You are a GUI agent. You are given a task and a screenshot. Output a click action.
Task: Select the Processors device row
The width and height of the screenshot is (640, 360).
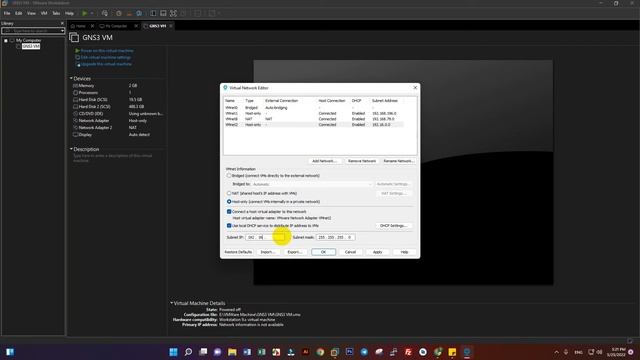pos(118,93)
